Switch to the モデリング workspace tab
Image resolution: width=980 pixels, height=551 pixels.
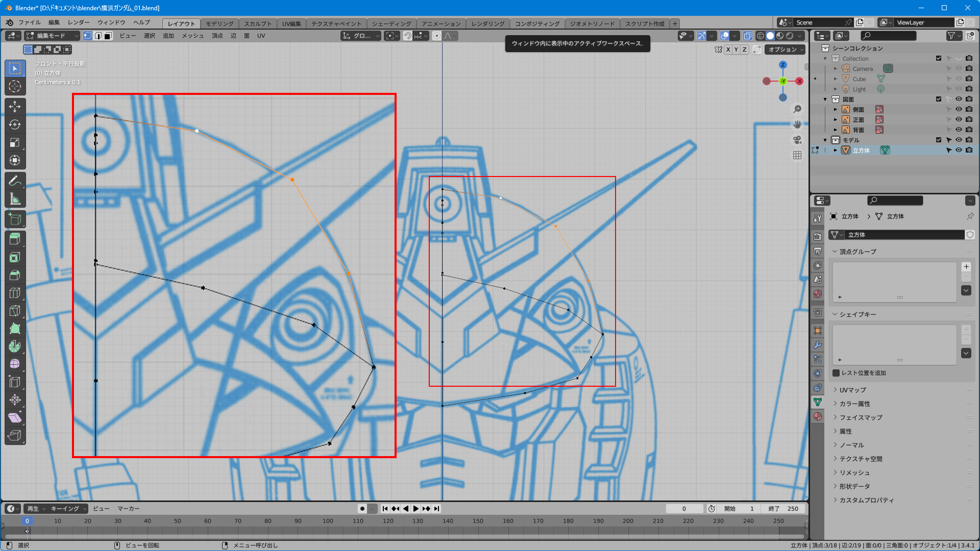(219, 23)
